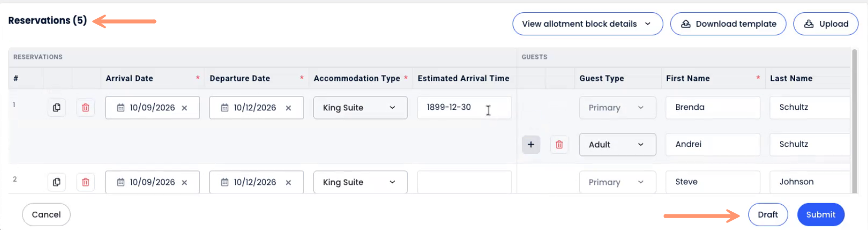Open row 2 King Suite accommodation dropdown
Viewport: 868px width, 230px height.
(360, 182)
